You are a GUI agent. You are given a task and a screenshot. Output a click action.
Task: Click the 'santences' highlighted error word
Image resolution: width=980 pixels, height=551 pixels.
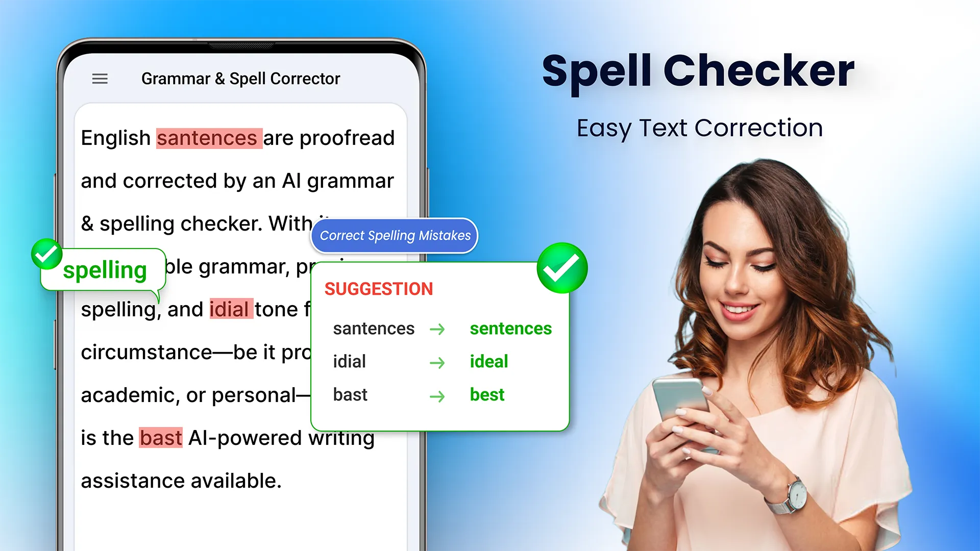click(207, 137)
